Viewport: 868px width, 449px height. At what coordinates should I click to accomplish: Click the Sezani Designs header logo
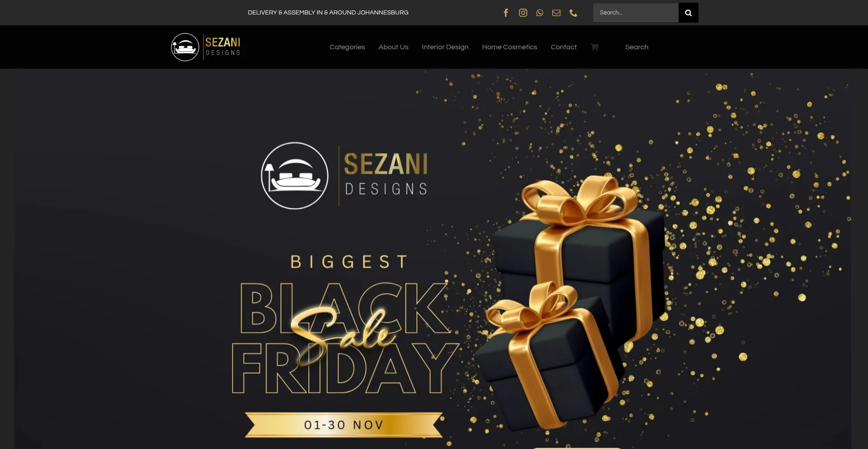(x=206, y=47)
